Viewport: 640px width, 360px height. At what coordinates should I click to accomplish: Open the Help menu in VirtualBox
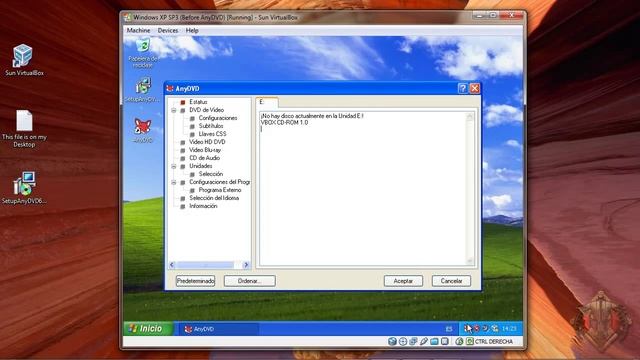192,31
